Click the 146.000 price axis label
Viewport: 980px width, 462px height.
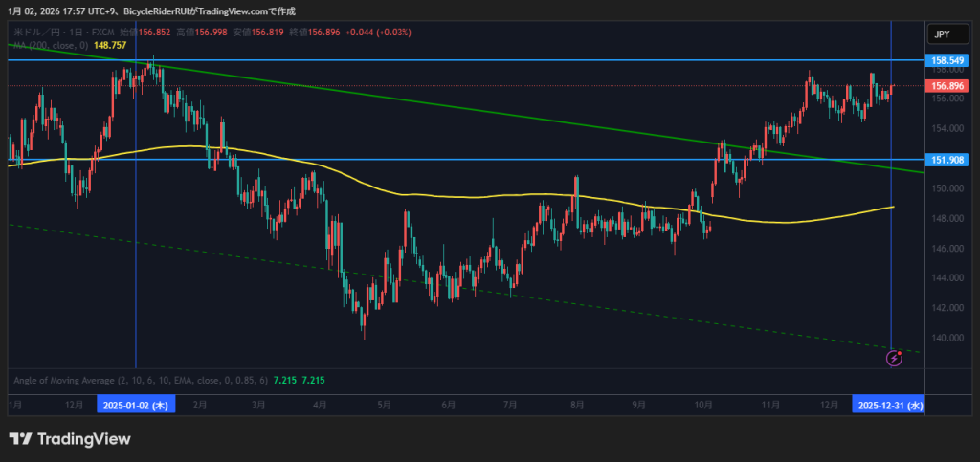point(947,249)
